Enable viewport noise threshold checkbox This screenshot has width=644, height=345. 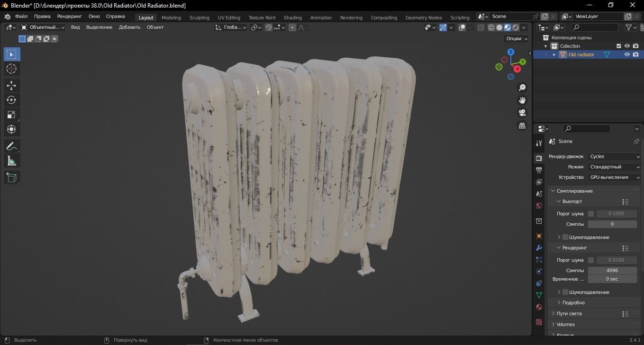(591, 214)
